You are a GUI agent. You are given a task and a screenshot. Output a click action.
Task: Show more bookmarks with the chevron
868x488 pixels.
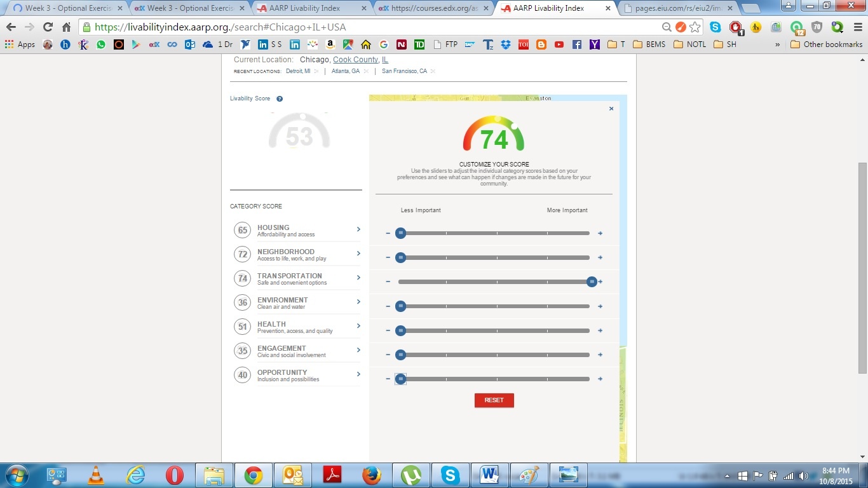coord(777,44)
